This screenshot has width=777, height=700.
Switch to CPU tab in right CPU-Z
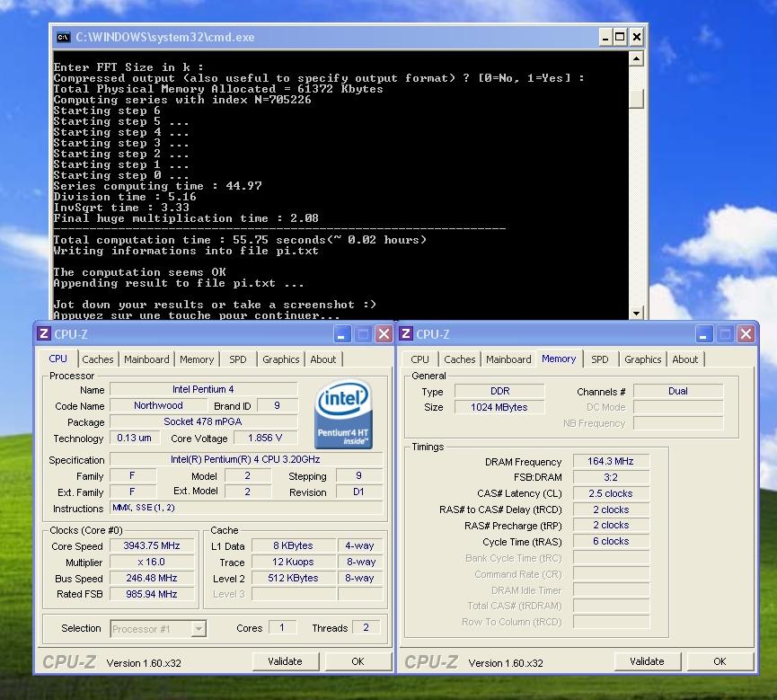419,359
